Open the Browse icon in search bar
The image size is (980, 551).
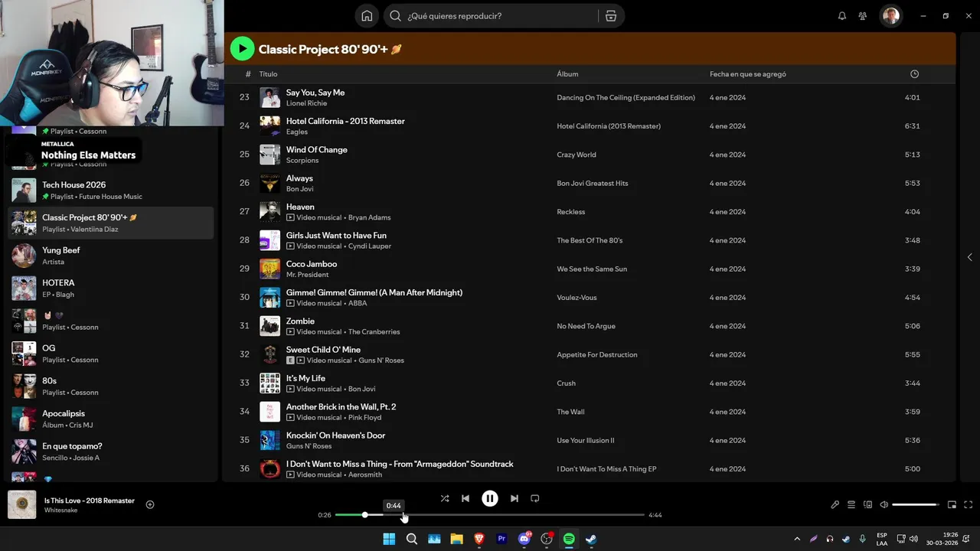point(611,16)
